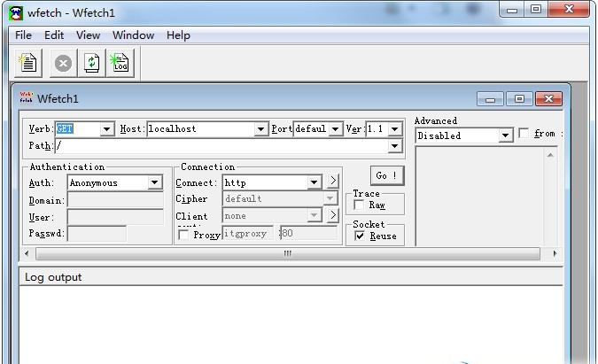The height and width of the screenshot is (364, 598).
Task: Enable the Proxy checkbox
Action: tap(183, 235)
